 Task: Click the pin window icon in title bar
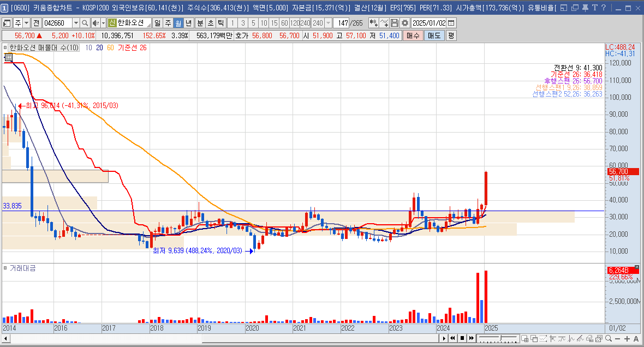585,8
